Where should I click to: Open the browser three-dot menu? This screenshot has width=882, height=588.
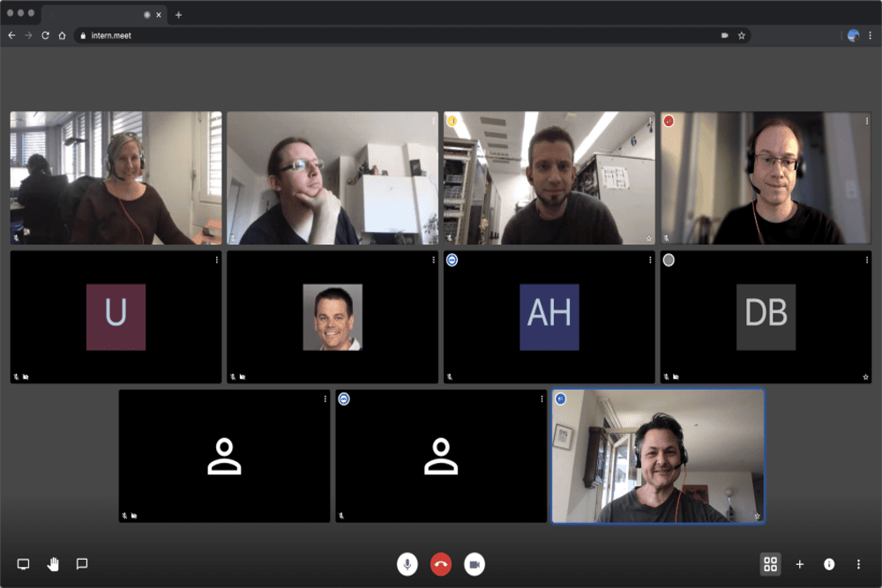871,35
